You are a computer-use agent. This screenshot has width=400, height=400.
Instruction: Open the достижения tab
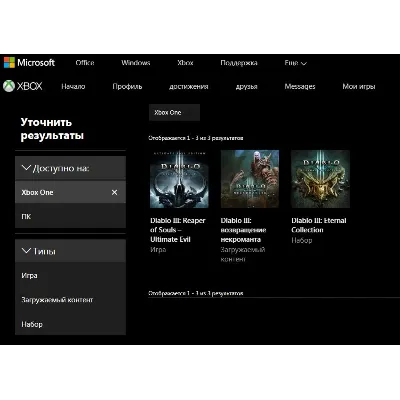[189, 87]
